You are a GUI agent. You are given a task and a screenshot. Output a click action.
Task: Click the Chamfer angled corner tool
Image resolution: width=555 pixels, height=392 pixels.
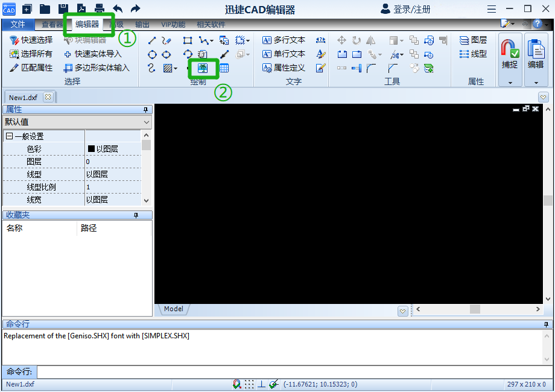click(393, 68)
